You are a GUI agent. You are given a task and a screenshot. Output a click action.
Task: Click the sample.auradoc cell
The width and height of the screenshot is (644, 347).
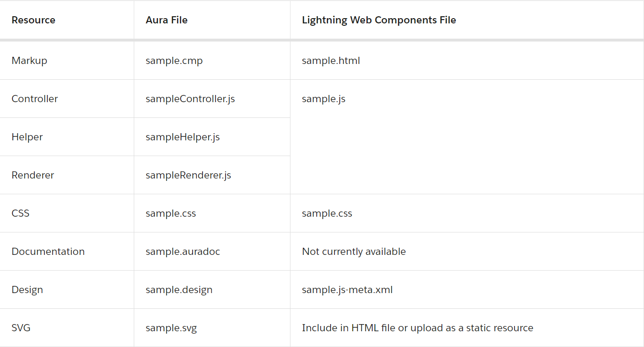tap(183, 252)
